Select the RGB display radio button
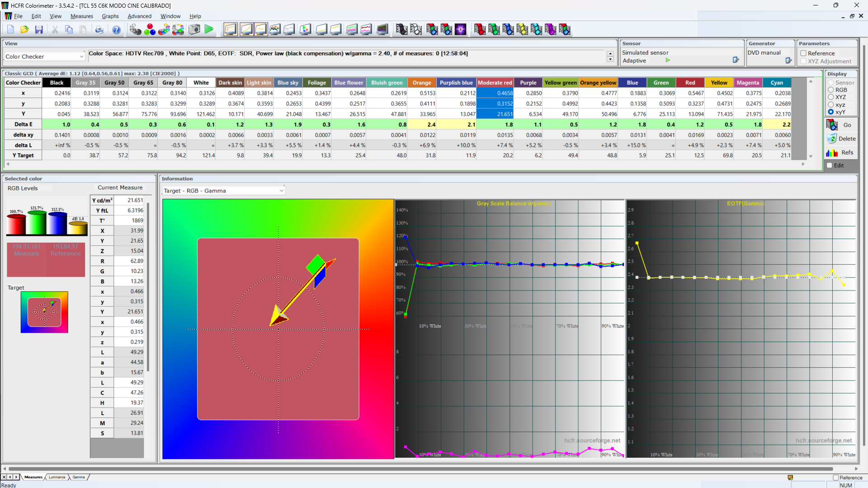The width and height of the screenshot is (868, 488). [x=831, y=90]
